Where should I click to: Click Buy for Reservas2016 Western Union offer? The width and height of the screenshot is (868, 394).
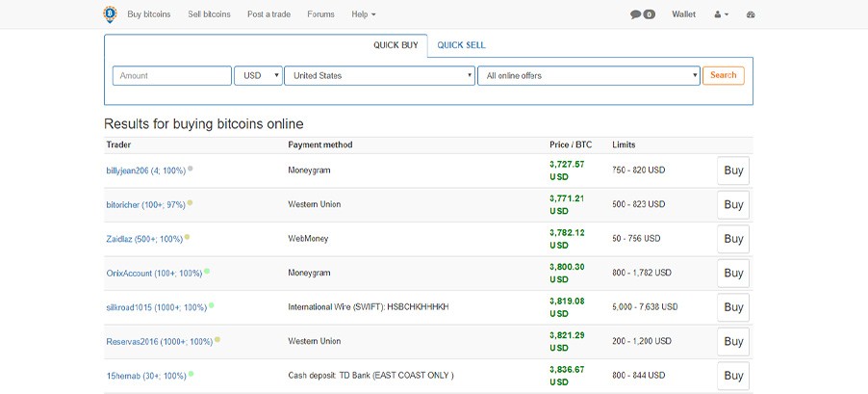[733, 341]
